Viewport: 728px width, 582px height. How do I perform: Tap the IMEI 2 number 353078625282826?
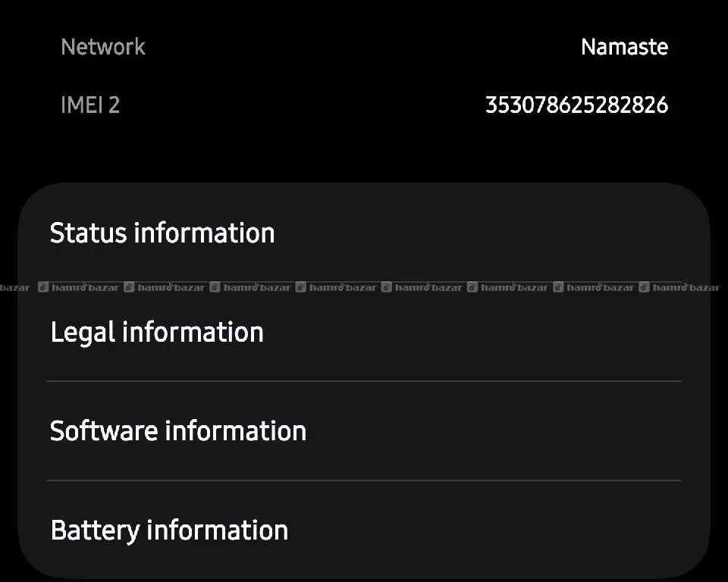click(x=576, y=105)
